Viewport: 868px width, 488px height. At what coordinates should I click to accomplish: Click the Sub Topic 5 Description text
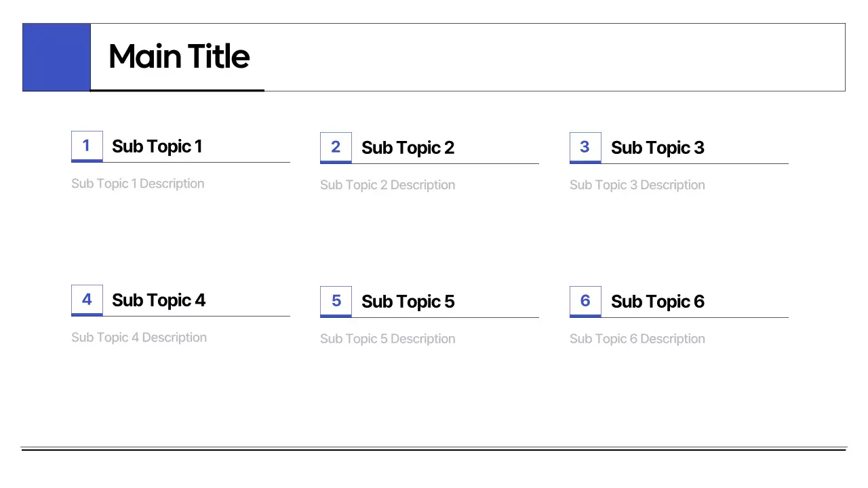tap(387, 339)
